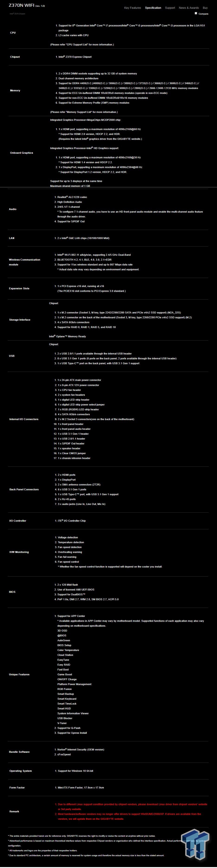Click the Memory section label
Screen dimensions: 217x868
tap(15, 91)
